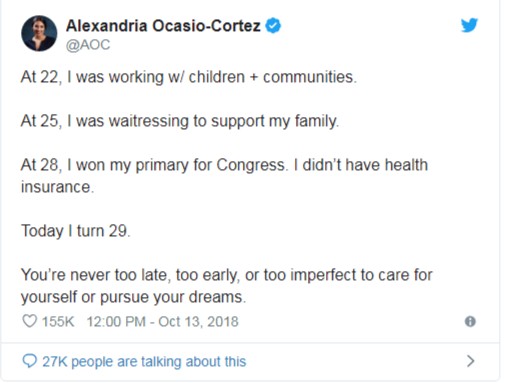Click "27K people are talking about this"
This screenshot has height=383, width=505.
click(144, 361)
